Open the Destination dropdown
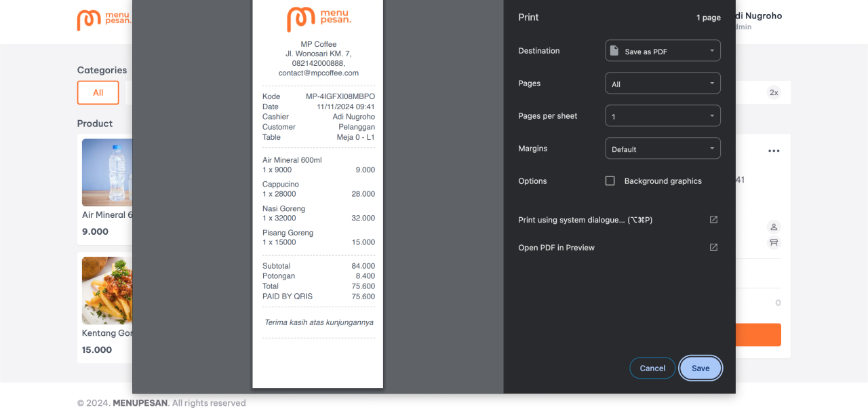The image size is (868, 418). [663, 50]
